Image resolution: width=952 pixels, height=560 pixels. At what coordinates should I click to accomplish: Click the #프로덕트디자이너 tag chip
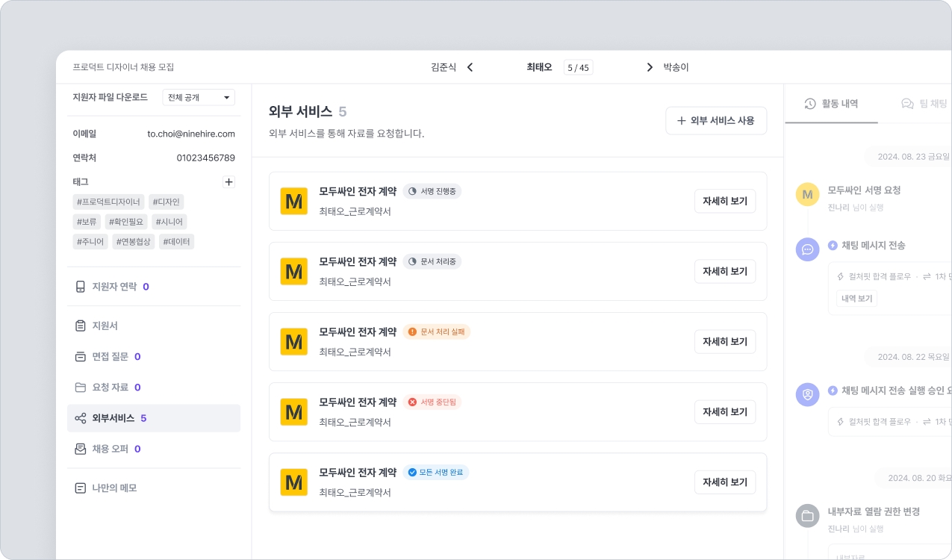(x=108, y=202)
